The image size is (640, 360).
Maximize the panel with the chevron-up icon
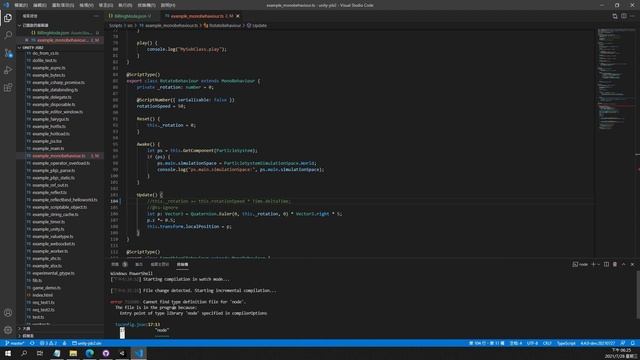624,264
